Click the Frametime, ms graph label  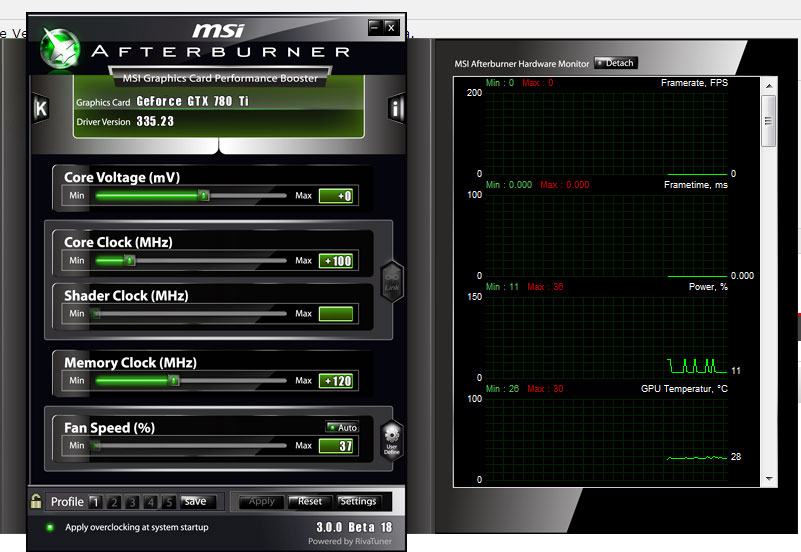696,185
